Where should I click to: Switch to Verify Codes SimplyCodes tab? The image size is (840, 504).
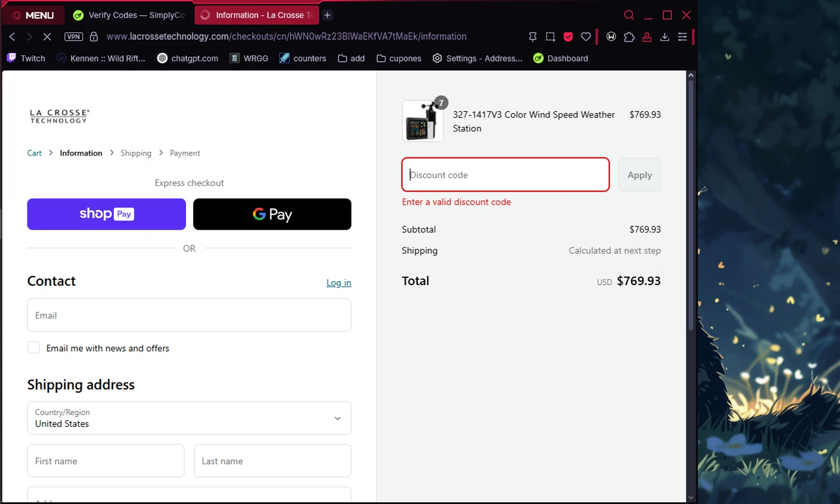[130, 15]
